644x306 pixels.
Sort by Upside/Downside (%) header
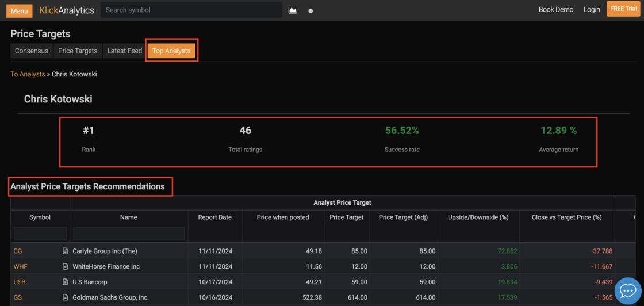(478, 217)
